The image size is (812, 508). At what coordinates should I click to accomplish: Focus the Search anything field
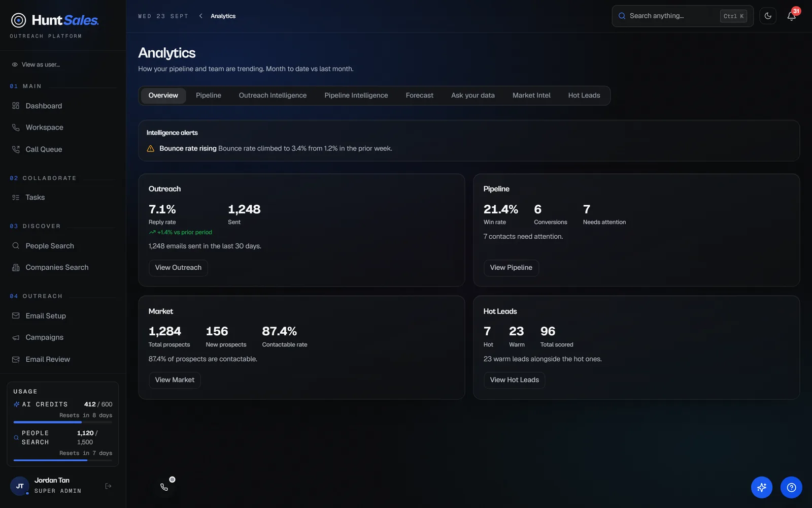coord(683,16)
